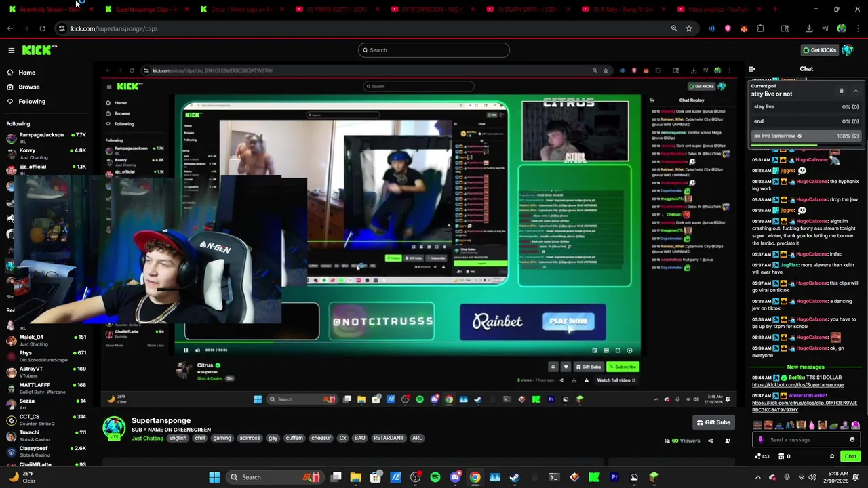This screenshot has width=868, height=488.
Task: Open RampageJackson channel in Following list
Action: [46, 138]
